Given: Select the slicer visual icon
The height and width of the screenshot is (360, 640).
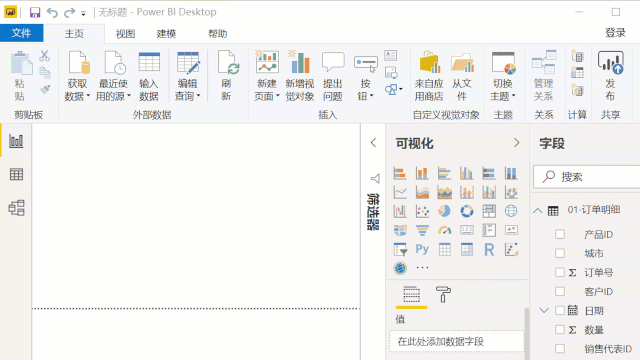Looking at the screenshot, I should (x=400, y=249).
